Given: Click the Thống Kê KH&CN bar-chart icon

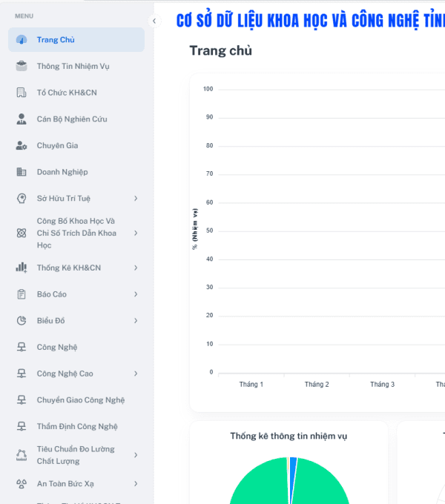Looking at the screenshot, I should [22, 268].
